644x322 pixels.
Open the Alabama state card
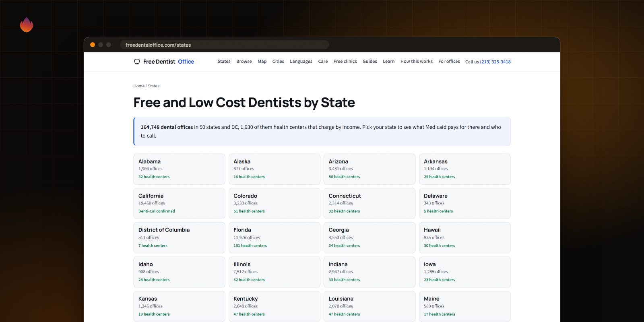[179, 169]
